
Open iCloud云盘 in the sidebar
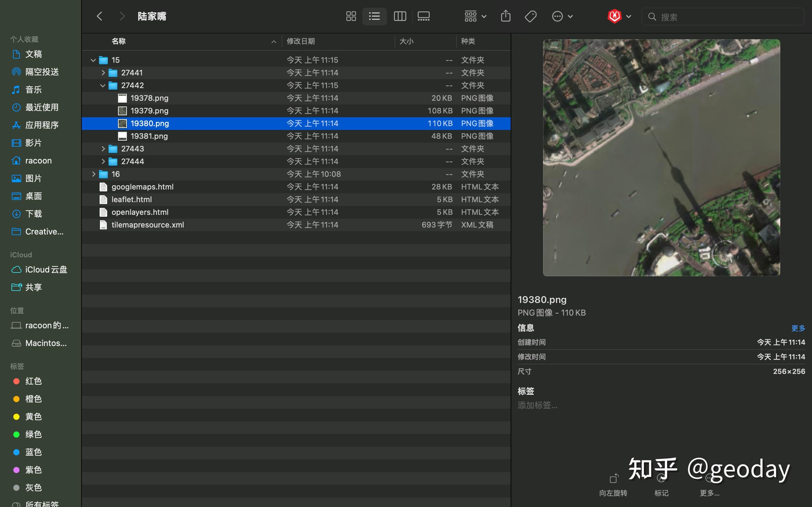coord(46,269)
